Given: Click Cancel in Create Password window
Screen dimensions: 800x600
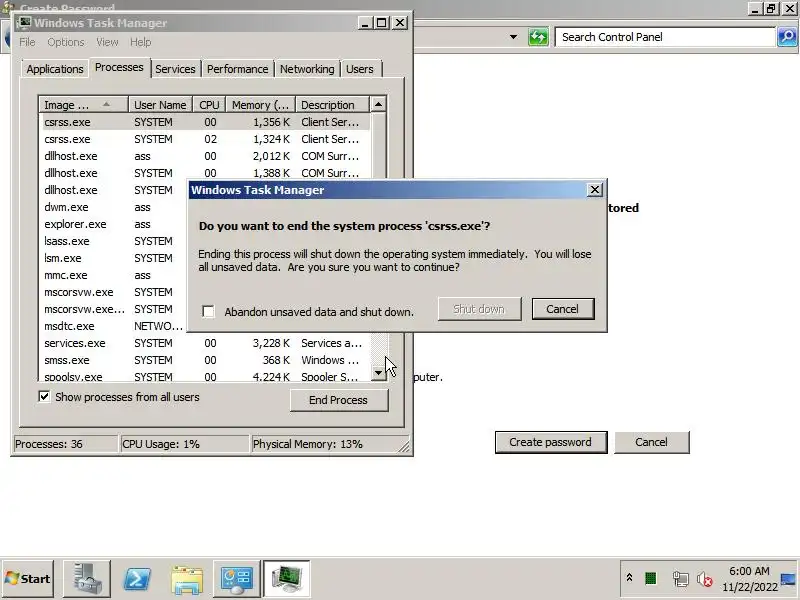Looking at the screenshot, I should [x=652, y=442].
